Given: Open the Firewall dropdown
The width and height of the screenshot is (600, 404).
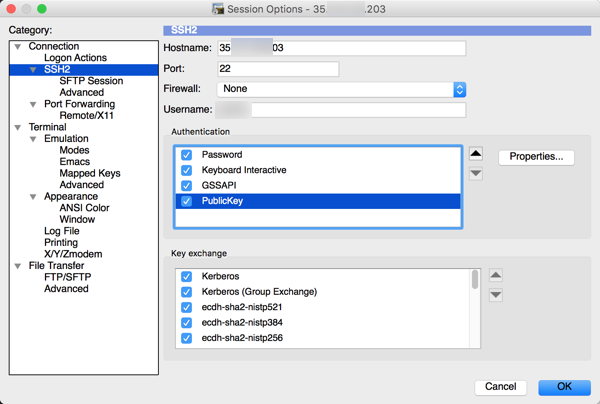Looking at the screenshot, I should pos(341,89).
